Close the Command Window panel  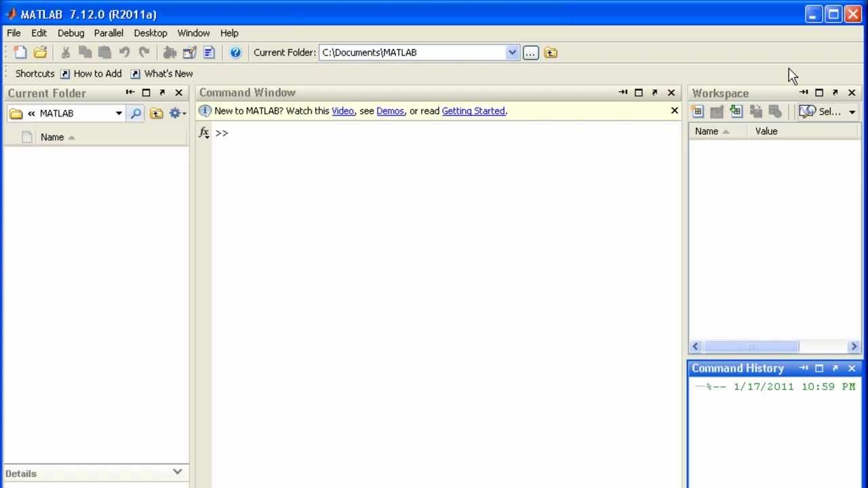(671, 93)
